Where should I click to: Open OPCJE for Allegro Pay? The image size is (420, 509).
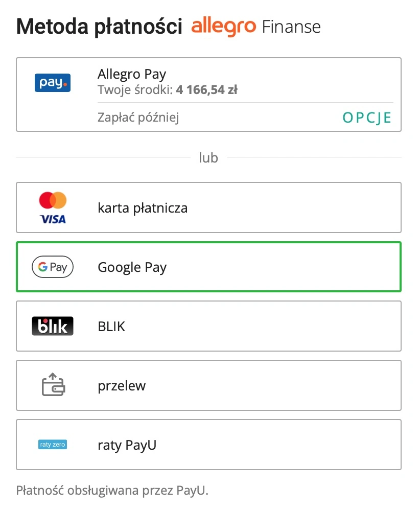[x=367, y=118]
